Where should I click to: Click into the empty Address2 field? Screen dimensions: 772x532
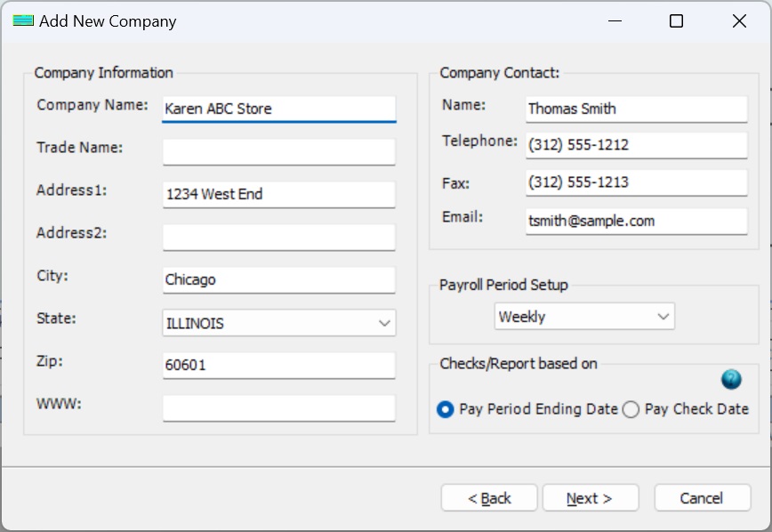(x=277, y=237)
